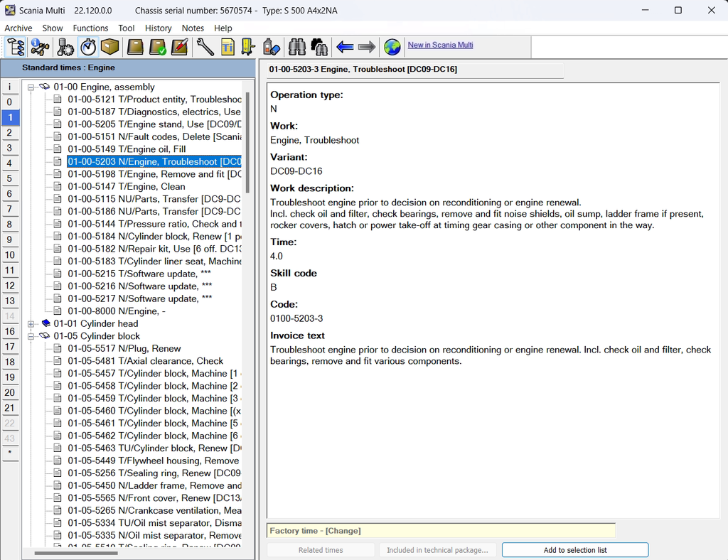Select main group tab 10
The image size is (728, 560).
coord(10,254)
